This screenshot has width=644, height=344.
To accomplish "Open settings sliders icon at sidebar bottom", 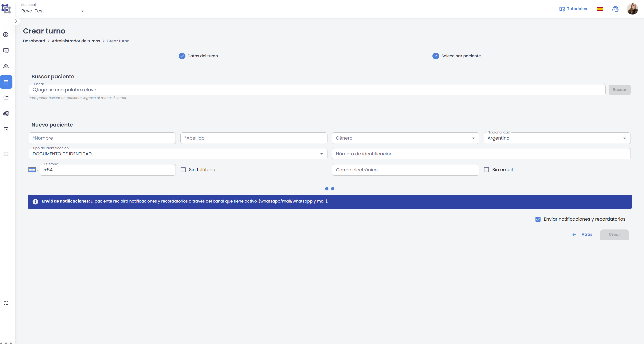I will tap(6, 303).
